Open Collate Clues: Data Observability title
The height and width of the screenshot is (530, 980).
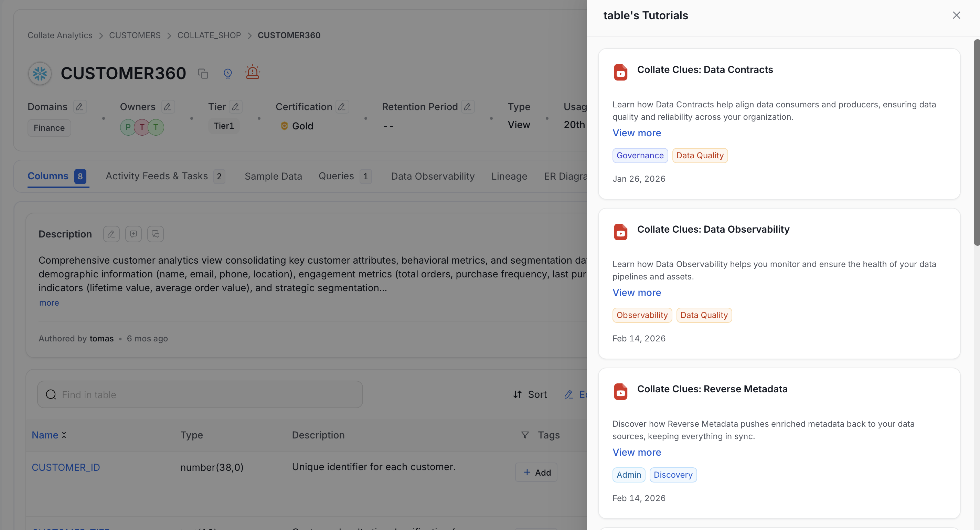click(713, 230)
